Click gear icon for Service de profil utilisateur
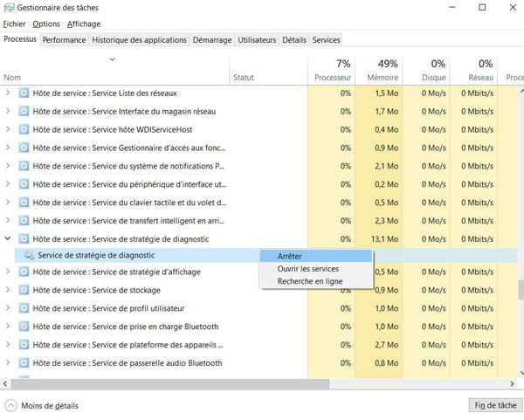Viewport: 524px width, 420px height. (x=24, y=308)
